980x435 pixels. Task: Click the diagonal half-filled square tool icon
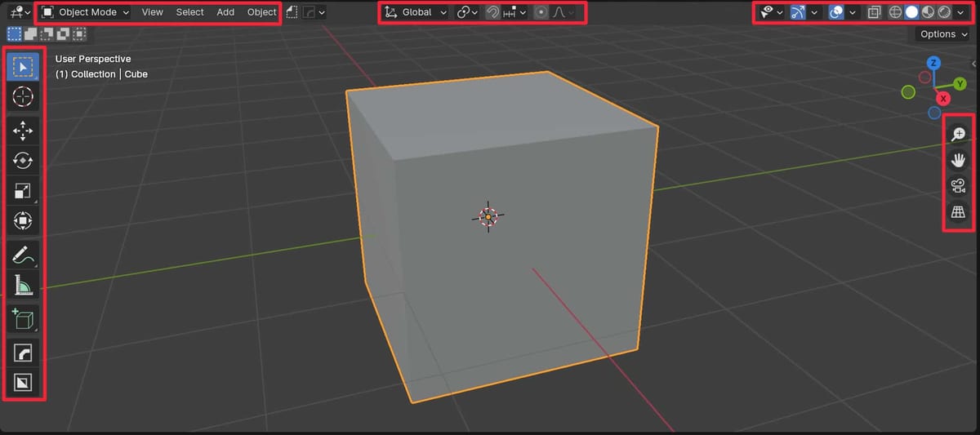(x=24, y=383)
